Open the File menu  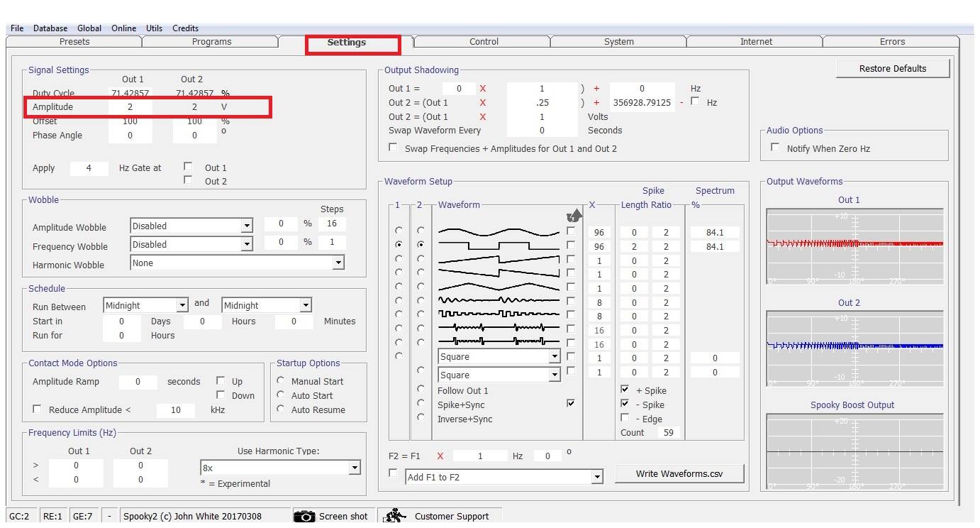(x=17, y=28)
